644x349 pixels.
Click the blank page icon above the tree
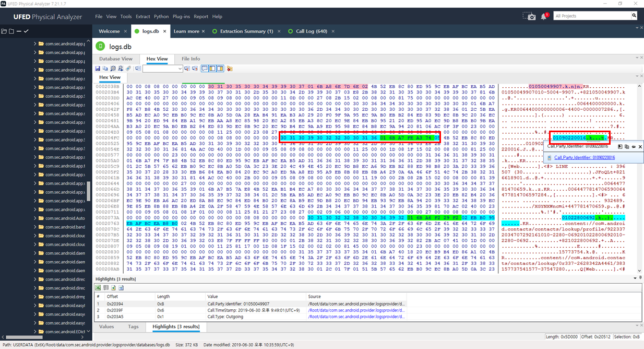point(11,31)
